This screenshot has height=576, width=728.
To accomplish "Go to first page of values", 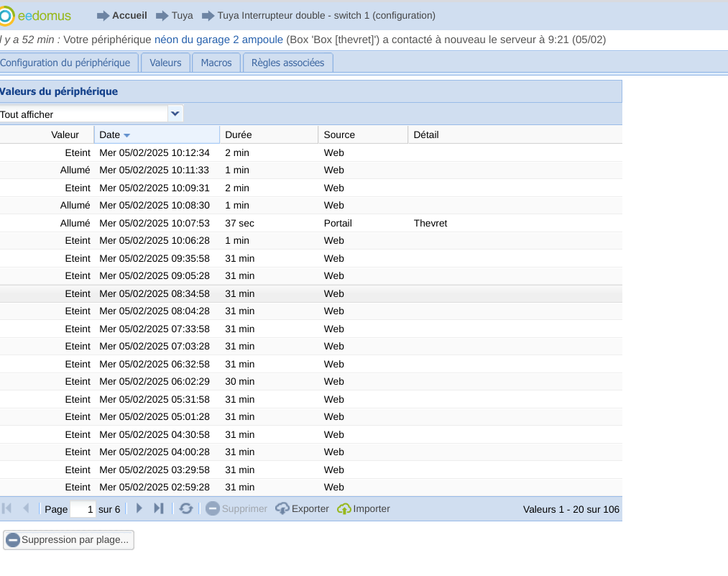I will pyautogui.click(x=7, y=508).
